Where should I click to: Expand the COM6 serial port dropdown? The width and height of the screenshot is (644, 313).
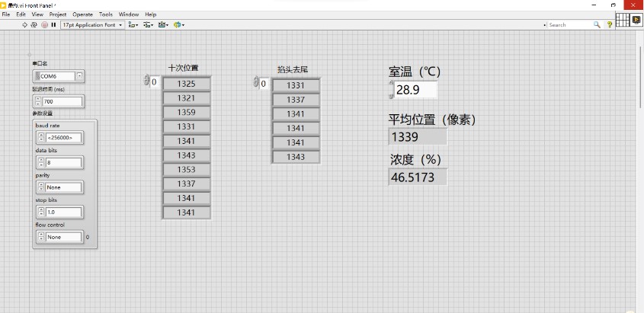(x=79, y=76)
